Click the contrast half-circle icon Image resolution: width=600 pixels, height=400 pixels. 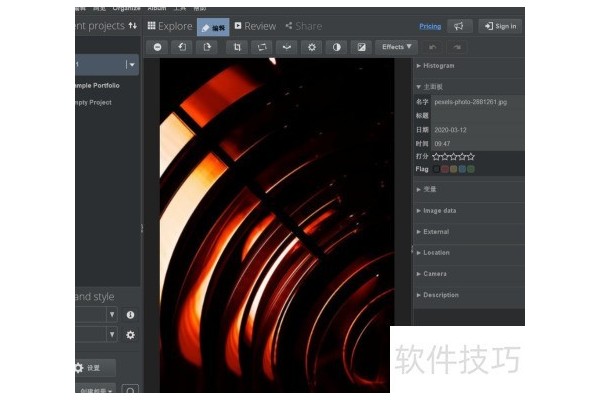[x=336, y=47]
